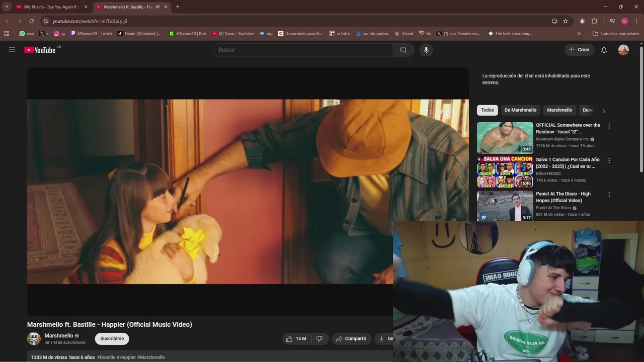Open the ig Instagram bookmark
This screenshot has width=644, height=362.
pyautogui.click(x=60, y=34)
